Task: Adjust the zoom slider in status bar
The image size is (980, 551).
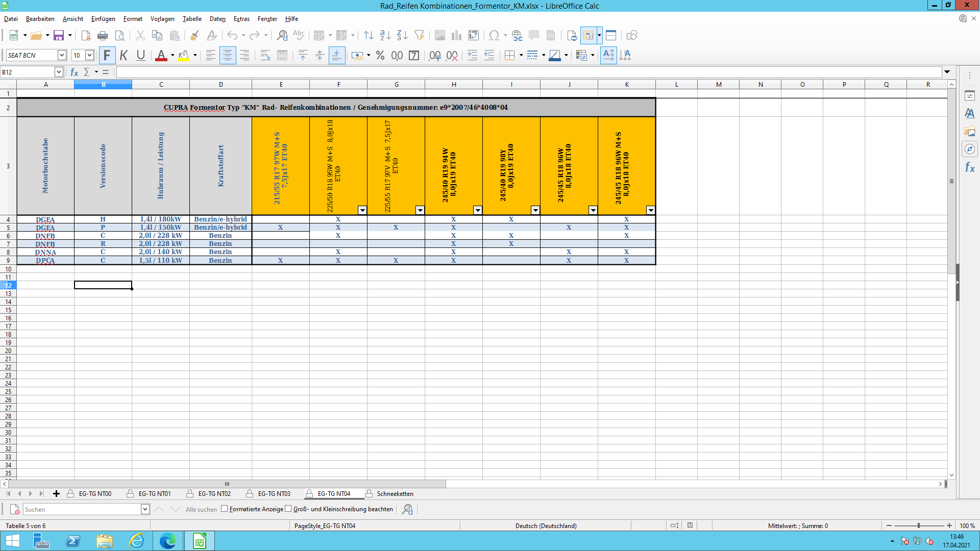Action: [x=918, y=525]
